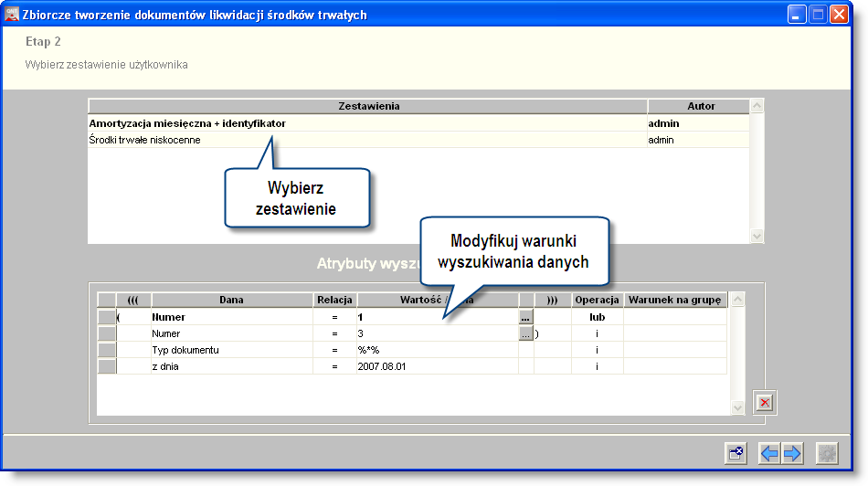Viewport: 868px width, 486px height.
Task: Click the value field containing 3
Action: [x=438, y=333]
